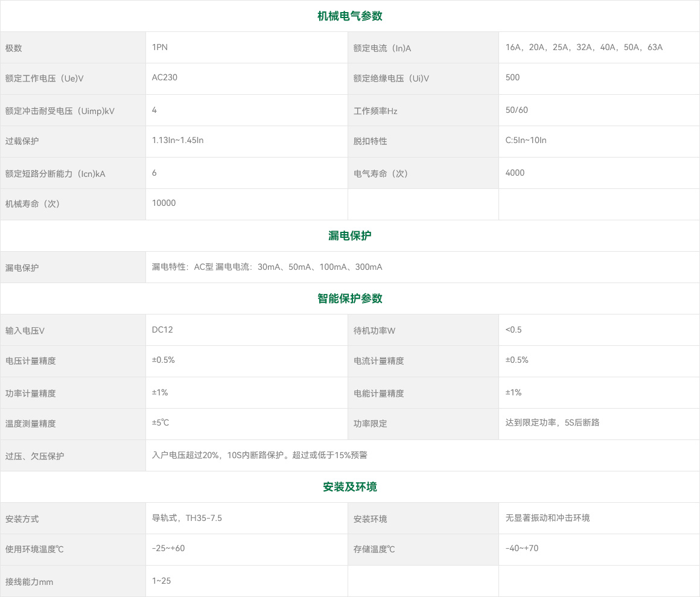The height and width of the screenshot is (597, 700).
Task: Click the 机械寿命 value 10000
Action: [x=164, y=203]
